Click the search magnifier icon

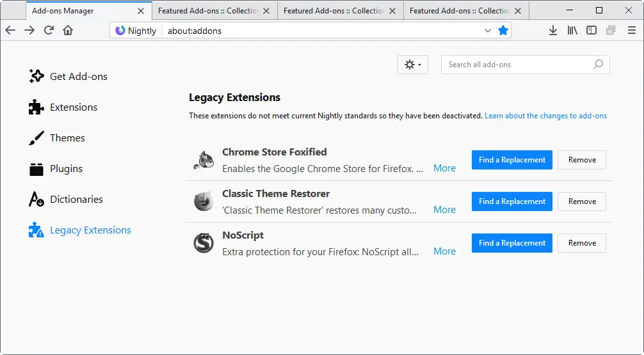click(598, 65)
